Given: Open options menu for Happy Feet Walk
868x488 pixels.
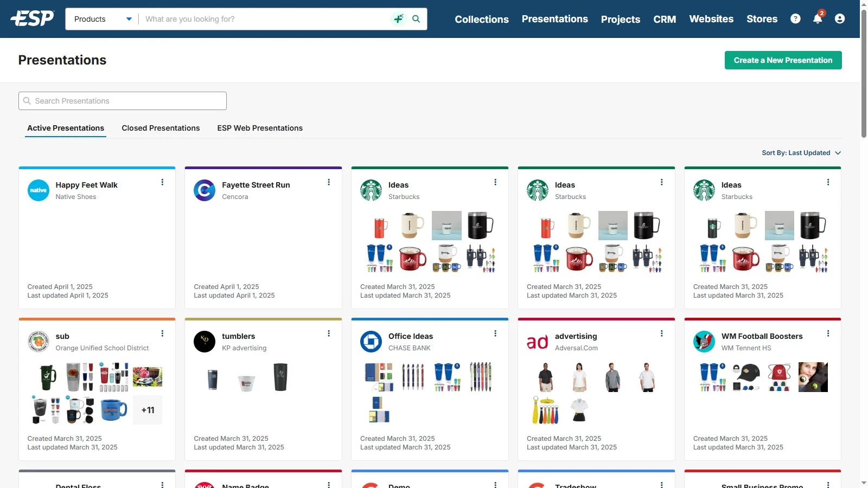Looking at the screenshot, I should point(162,182).
